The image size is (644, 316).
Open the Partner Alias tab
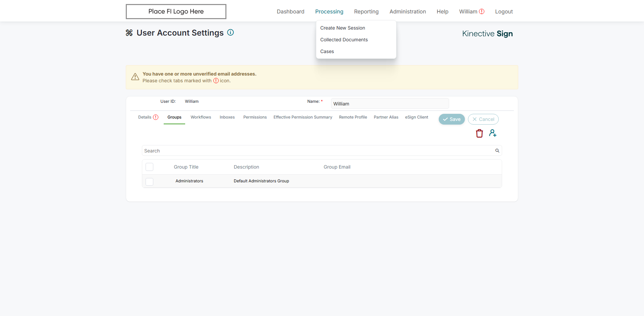pyautogui.click(x=386, y=117)
